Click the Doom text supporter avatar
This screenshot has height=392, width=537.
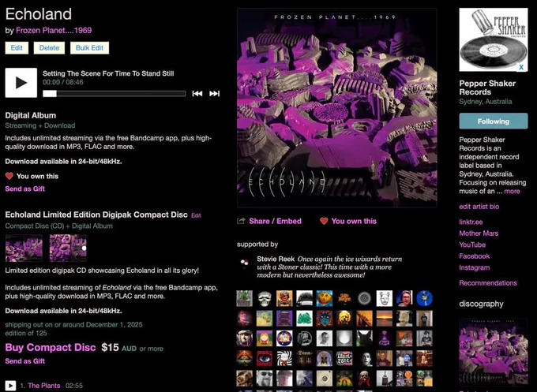click(x=305, y=358)
